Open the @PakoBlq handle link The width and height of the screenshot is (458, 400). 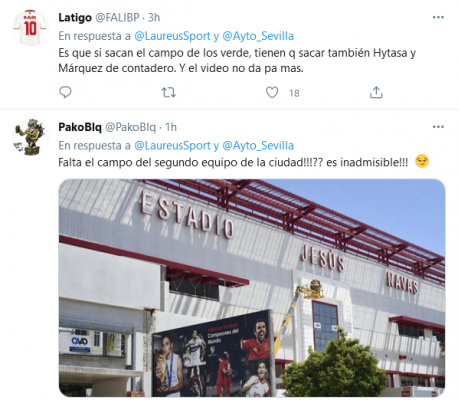pos(131,127)
